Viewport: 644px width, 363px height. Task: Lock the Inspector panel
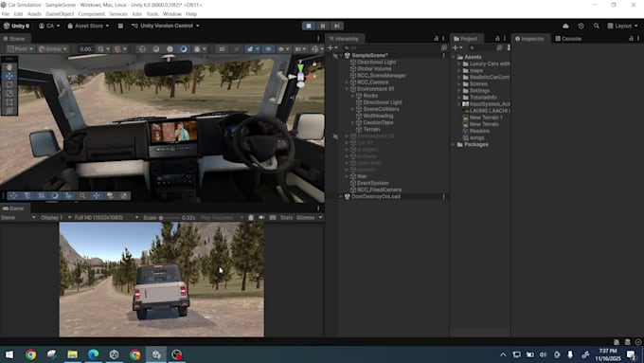[631, 38]
